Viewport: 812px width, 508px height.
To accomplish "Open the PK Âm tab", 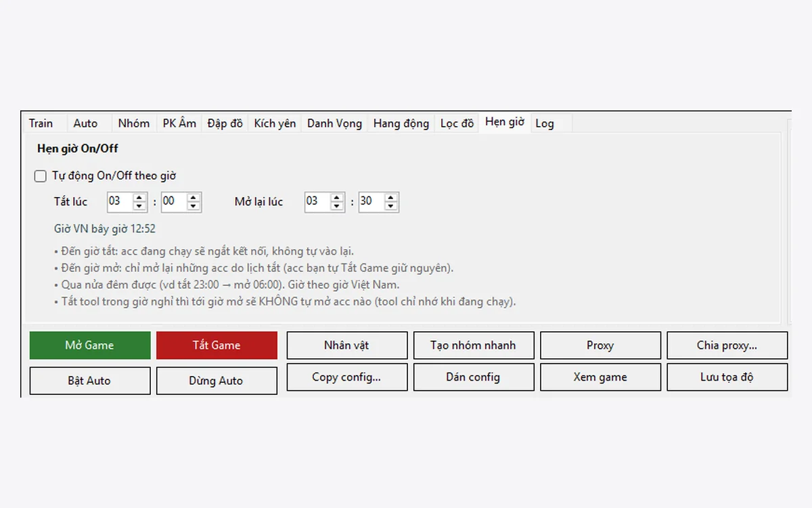I will pos(179,123).
